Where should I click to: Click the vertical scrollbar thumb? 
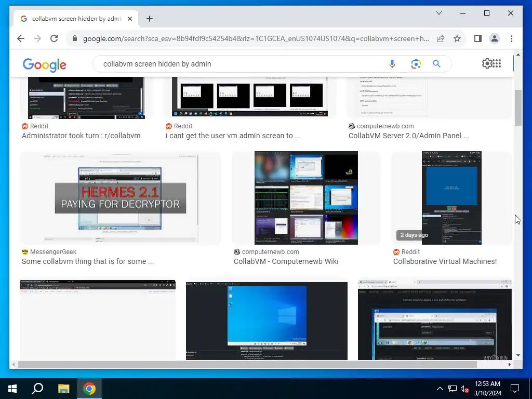518,108
